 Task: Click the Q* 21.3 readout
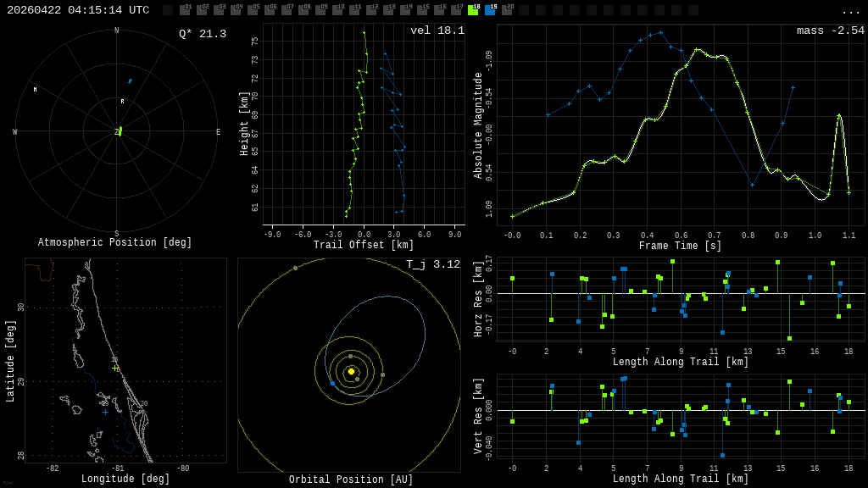pyautogui.click(x=203, y=34)
